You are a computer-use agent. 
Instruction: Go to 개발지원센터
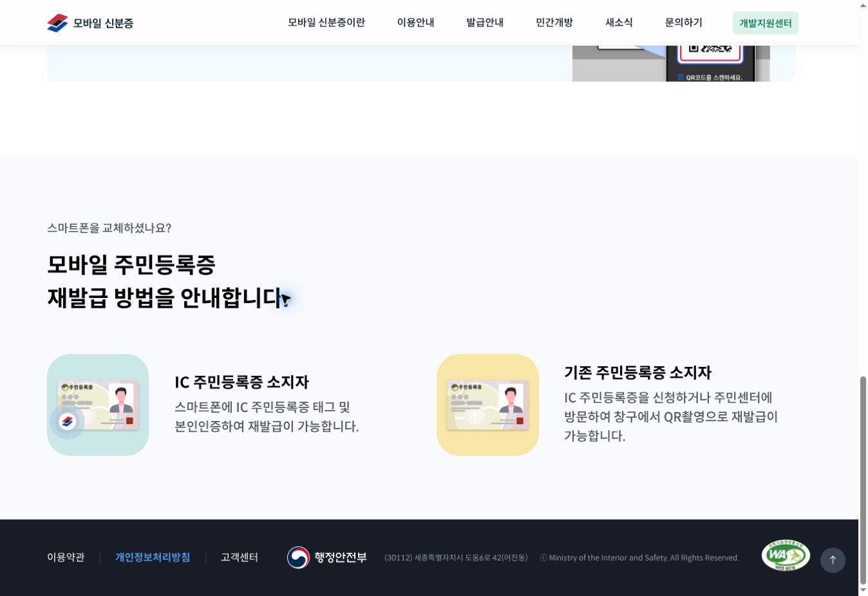pos(766,23)
